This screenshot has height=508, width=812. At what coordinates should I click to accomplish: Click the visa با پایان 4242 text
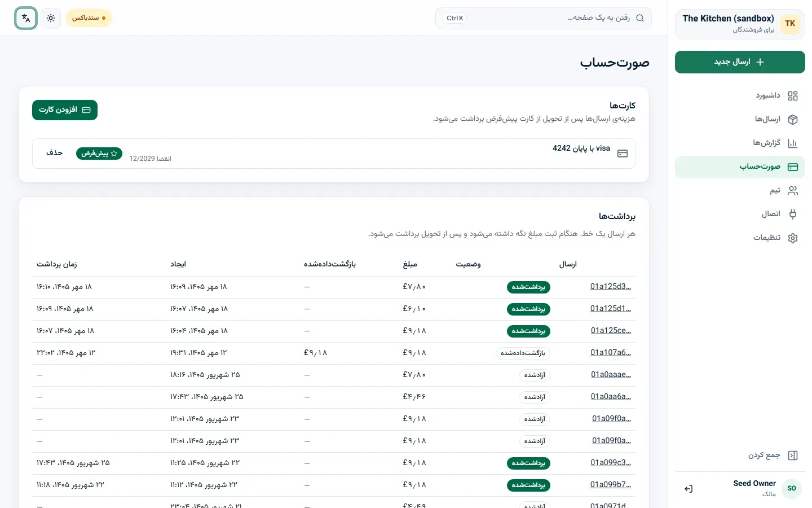click(581, 148)
